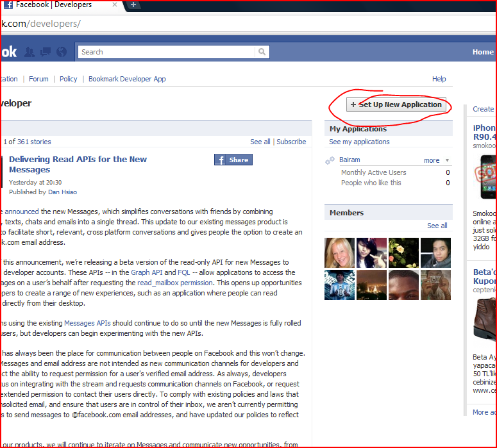Open the city night lights member thumbnail

pos(371,285)
